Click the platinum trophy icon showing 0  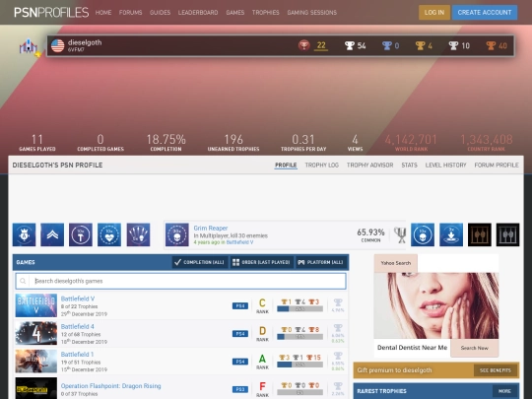tap(387, 45)
